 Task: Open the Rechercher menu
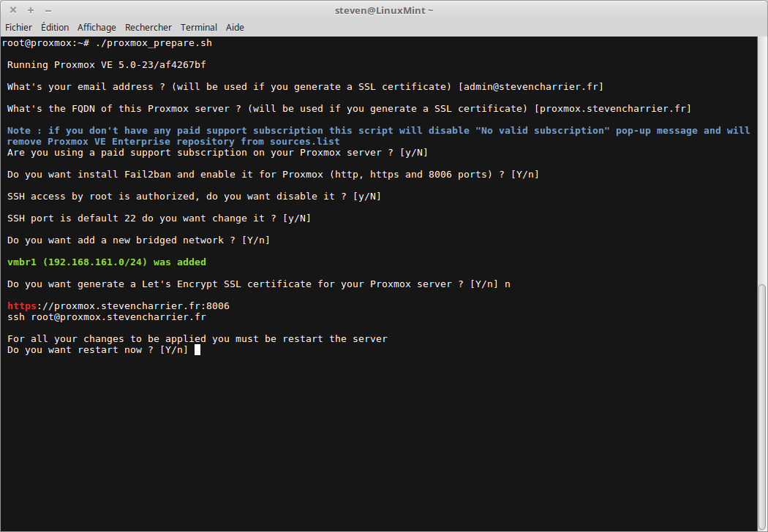click(x=148, y=28)
